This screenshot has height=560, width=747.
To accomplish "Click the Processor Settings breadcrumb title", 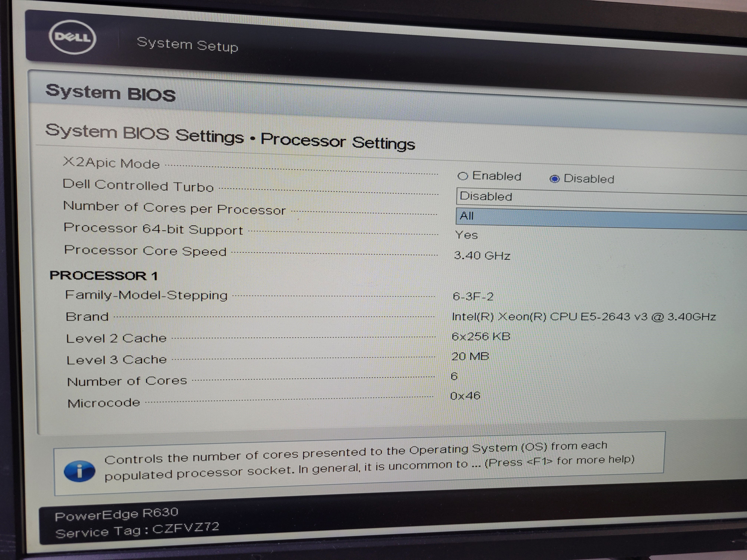I will (338, 140).
